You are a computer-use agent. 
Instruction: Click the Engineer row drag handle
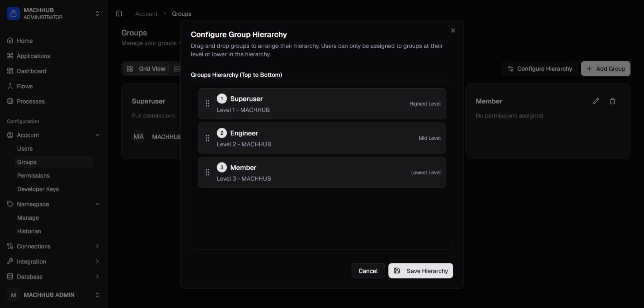(x=207, y=138)
